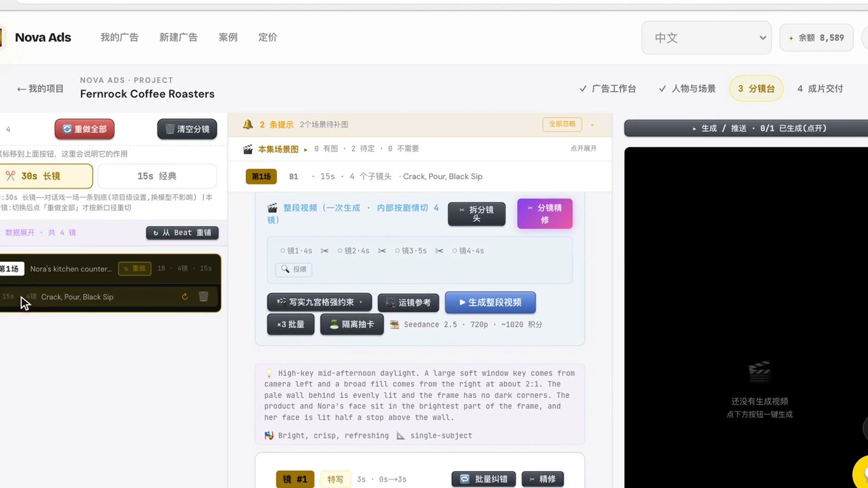Click the 从 Beat 重铺 button
The height and width of the screenshot is (488, 868).
coord(182,233)
